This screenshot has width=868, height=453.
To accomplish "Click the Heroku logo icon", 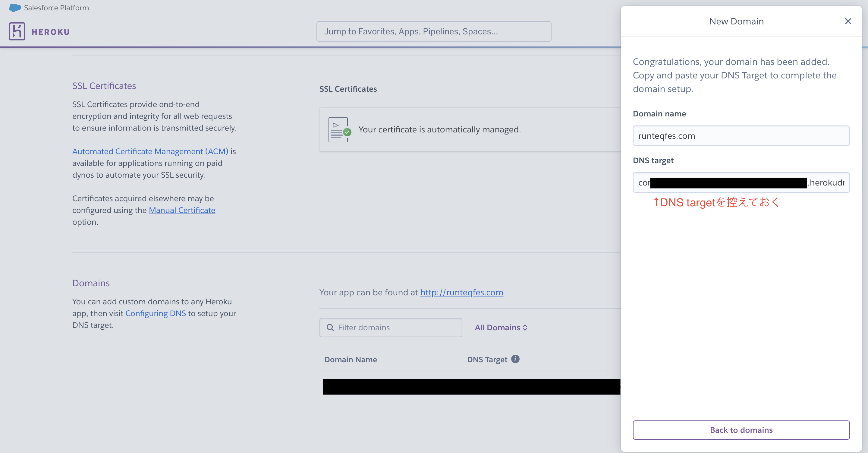I will pos(17,31).
